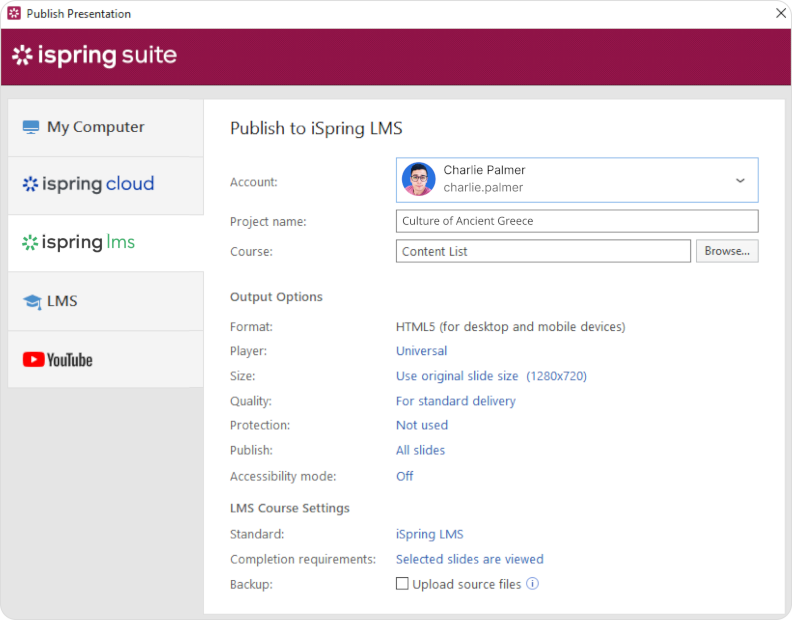
Task: Close the Publish Presentation dialog
Action: coord(780,13)
